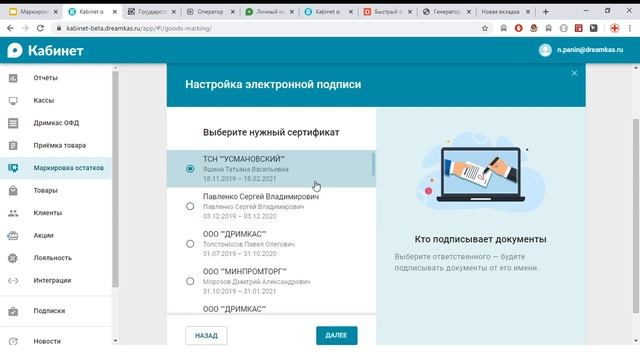This screenshot has width=640, height=360.
Task: Click the Лояльность badge icon
Action: coord(13,258)
